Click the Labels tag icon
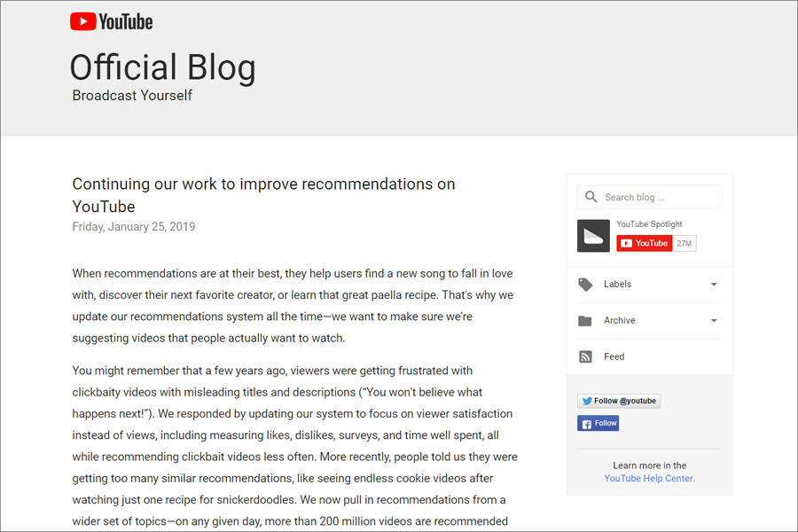Screen dimensions: 798x532 tap(585, 285)
